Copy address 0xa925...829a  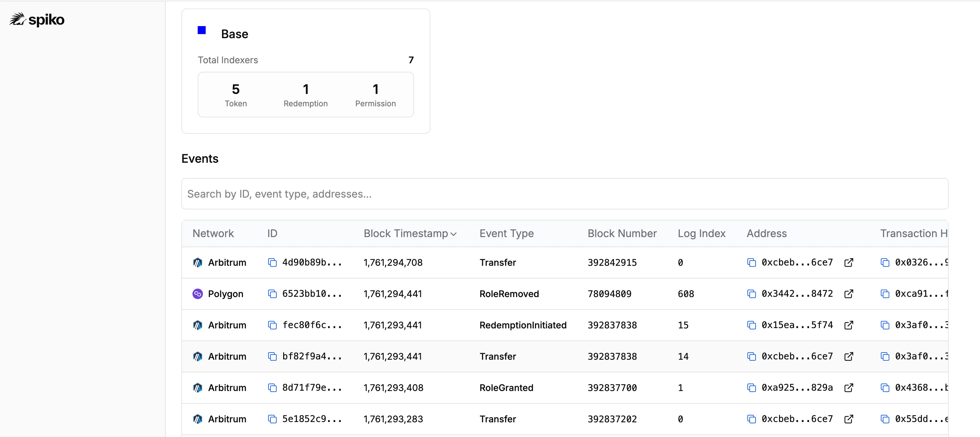point(751,387)
